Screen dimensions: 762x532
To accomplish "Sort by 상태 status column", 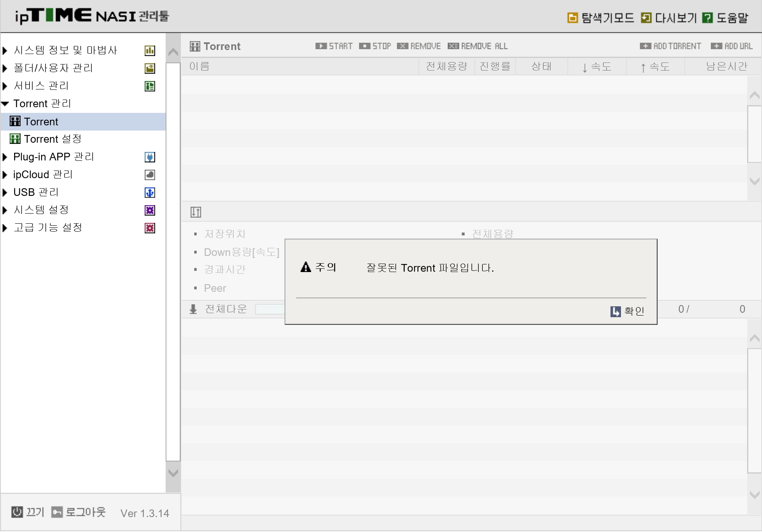I will [542, 66].
